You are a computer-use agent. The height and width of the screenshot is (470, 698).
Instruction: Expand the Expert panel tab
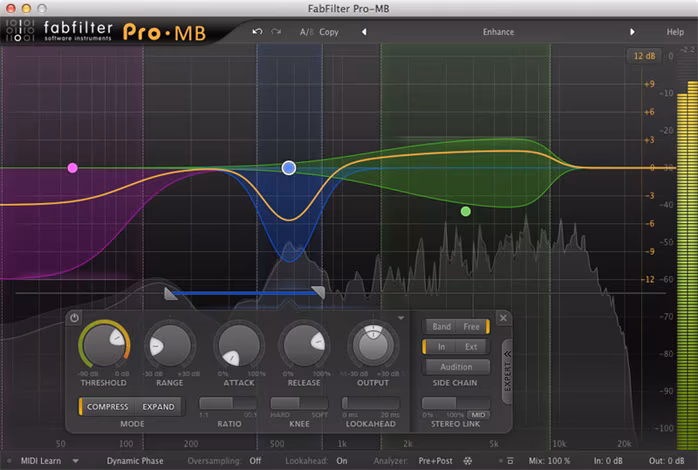click(507, 372)
